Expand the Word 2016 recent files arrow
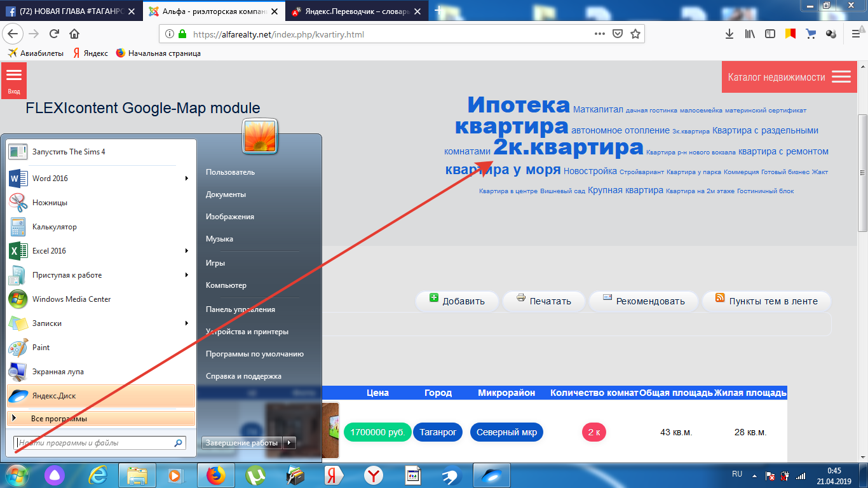The height and width of the screenshot is (488, 868). (187, 179)
